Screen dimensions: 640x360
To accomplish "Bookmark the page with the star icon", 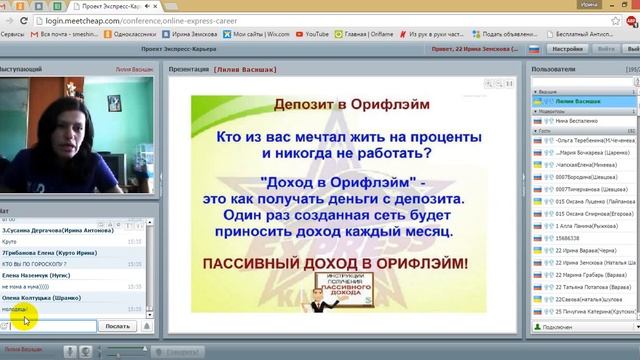I will pos(616,20).
